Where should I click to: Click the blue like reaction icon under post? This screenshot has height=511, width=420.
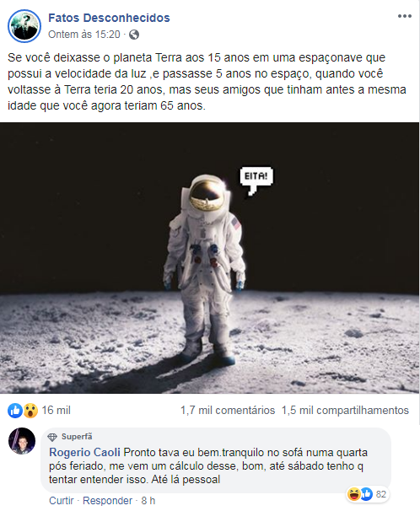tap(15, 411)
